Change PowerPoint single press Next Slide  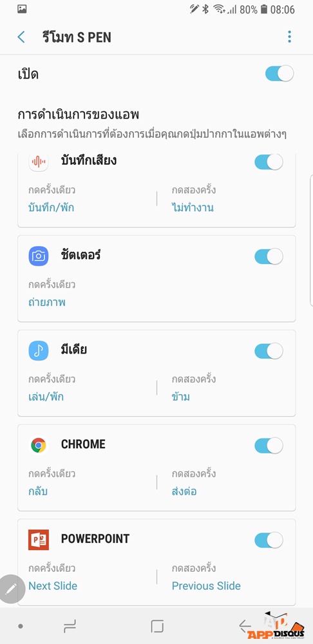tap(53, 585)
